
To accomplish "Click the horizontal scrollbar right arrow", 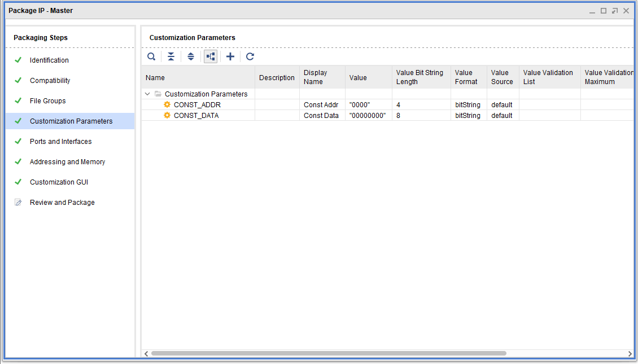I will (630, 353).
